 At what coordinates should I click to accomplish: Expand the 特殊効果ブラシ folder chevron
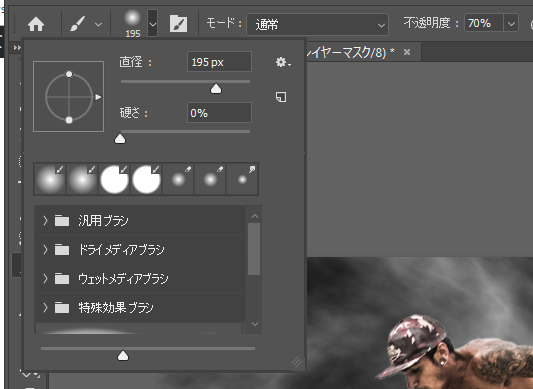click(45, 307)
